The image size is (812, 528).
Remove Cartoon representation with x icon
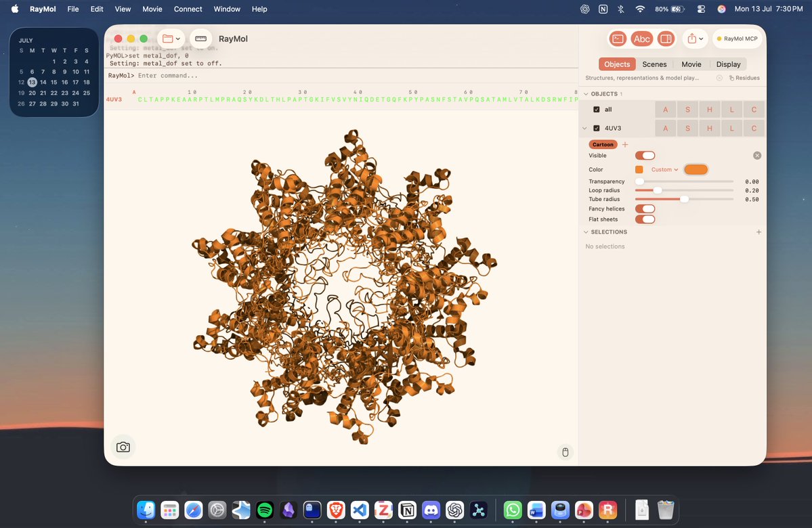pos(757,155)
